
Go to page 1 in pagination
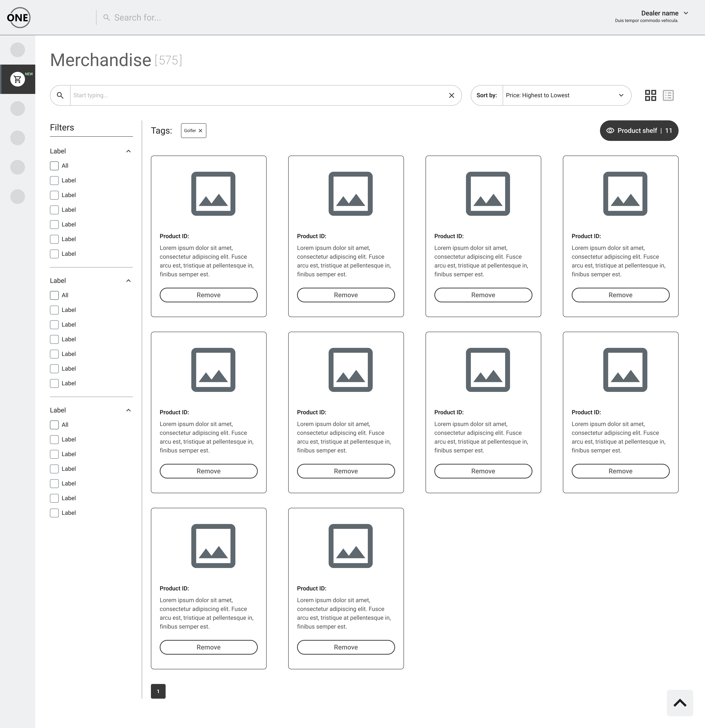pos(158,691)
